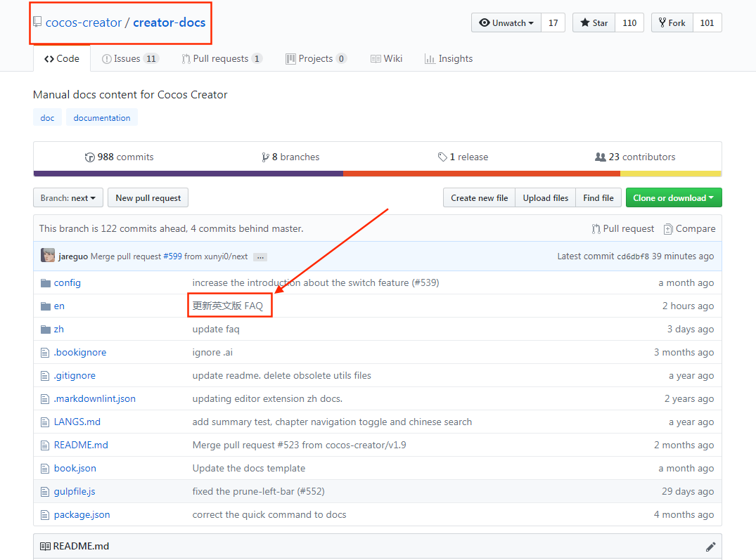This screenshot has height=560, width=756.
Task: View the 23 contributors list
Action: tap(635, 157)
